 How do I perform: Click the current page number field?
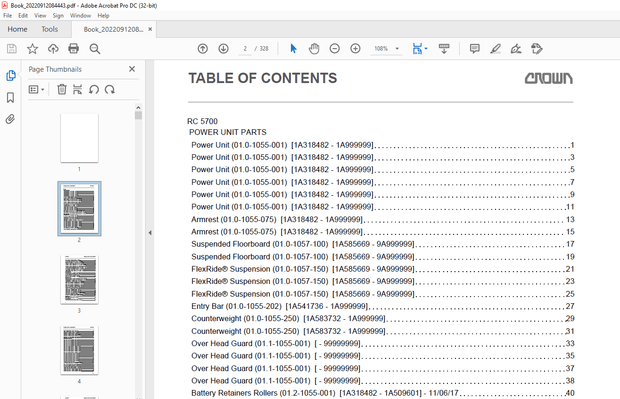tap(245, 49)
